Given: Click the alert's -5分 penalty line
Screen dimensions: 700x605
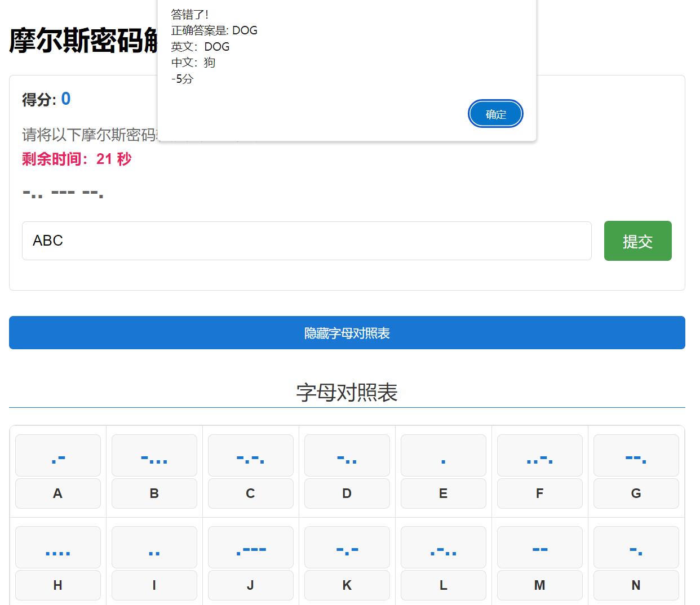Looking at the screenshot, I should click(x=182, y=79).
